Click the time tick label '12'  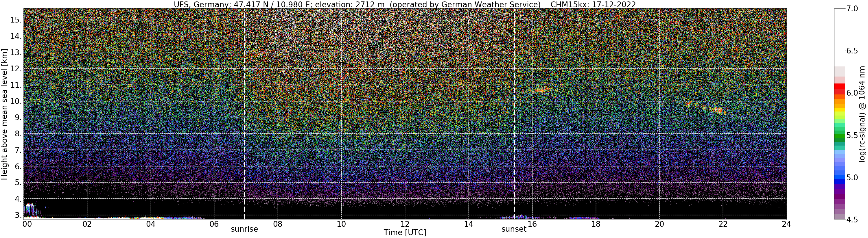[405, 224]
